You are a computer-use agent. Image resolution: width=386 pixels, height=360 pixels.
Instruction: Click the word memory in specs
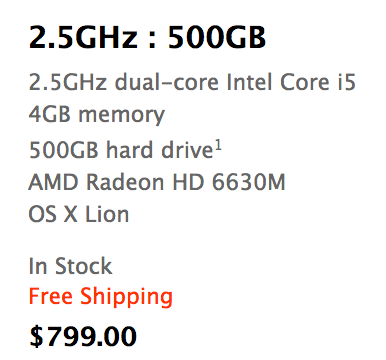click(122, 116)
